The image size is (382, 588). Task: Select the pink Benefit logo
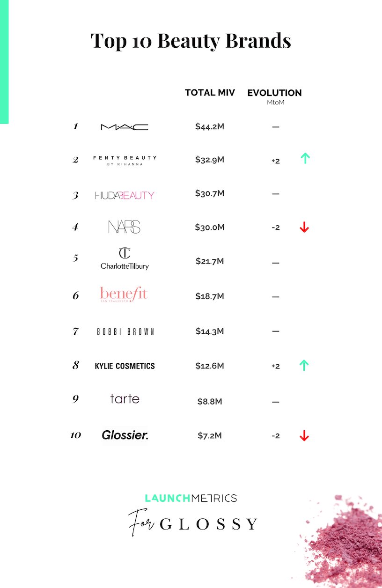click(124, 295)
